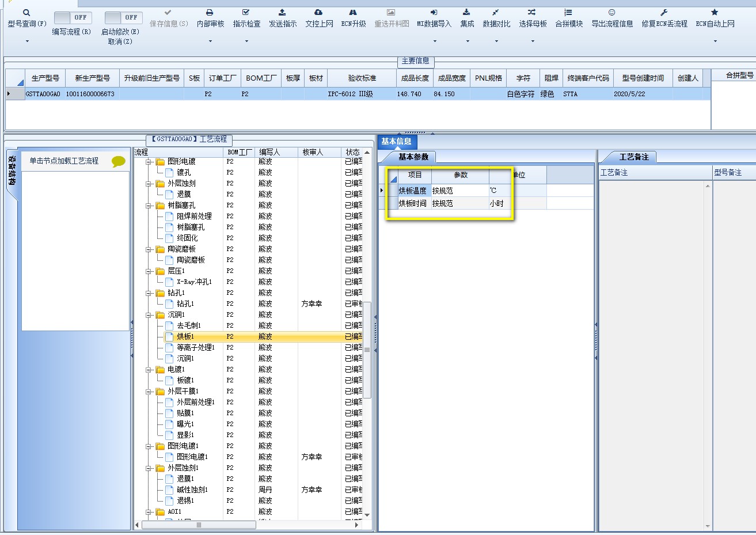The height and width of the screenshot is (535, 756).
Task: Click the 重选开料图 image icon
Action: coord(391,12)
